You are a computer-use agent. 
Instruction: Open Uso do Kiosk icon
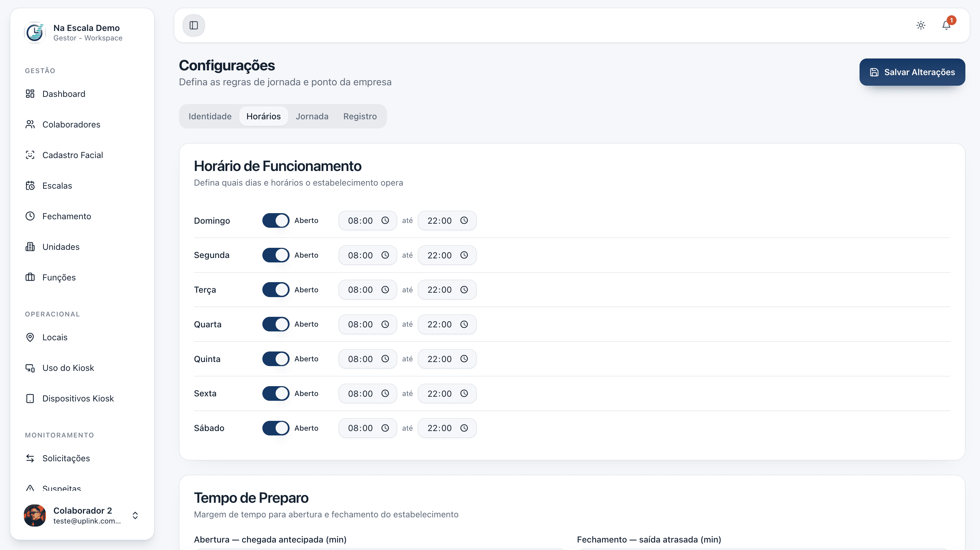(30, 368)
